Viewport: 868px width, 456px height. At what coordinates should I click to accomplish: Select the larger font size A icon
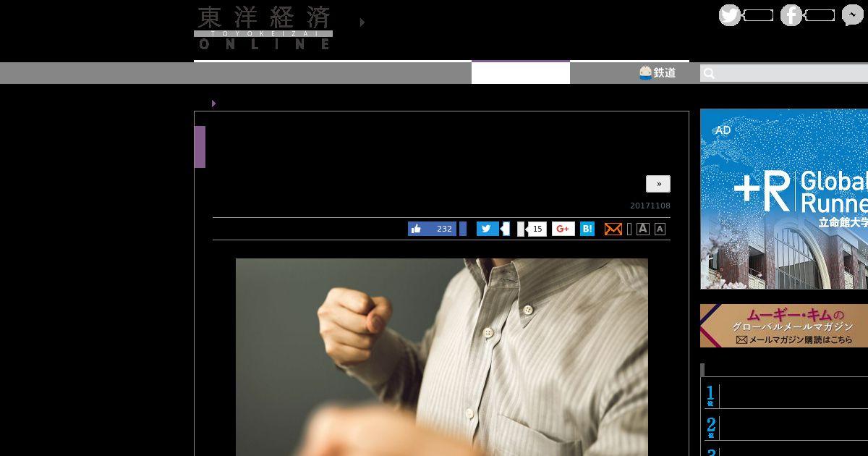pyautogui.click(x=643, y=229)
